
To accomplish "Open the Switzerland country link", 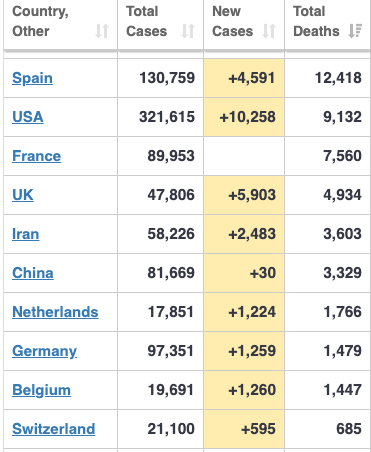I will click(x=54, y=429).
